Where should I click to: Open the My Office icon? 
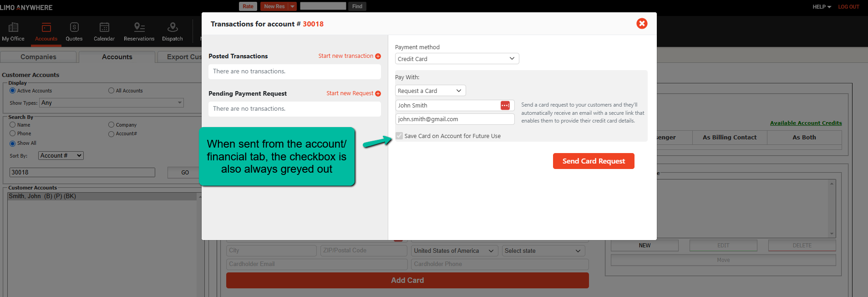coord(13,28)
